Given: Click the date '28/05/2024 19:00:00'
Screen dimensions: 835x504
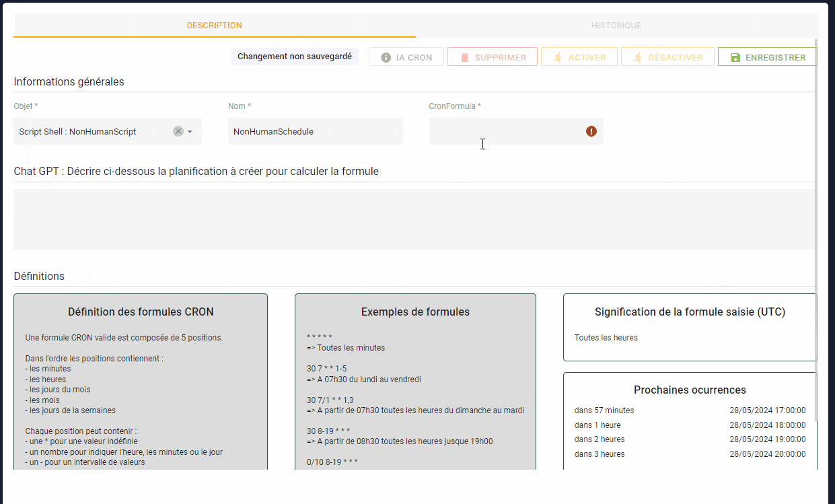Looking at the screenshot, I should (767, 439).
